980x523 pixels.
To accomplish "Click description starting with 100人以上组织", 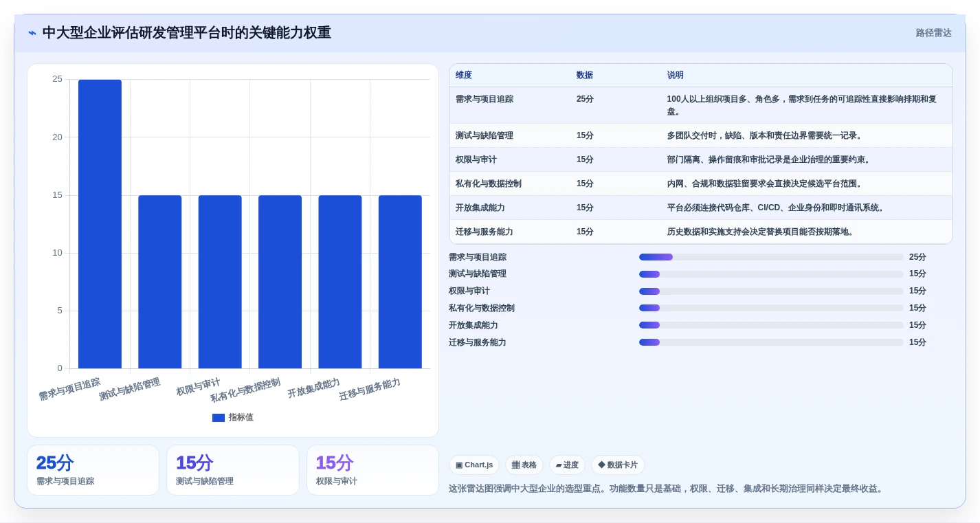I will (x=802, y=106).
